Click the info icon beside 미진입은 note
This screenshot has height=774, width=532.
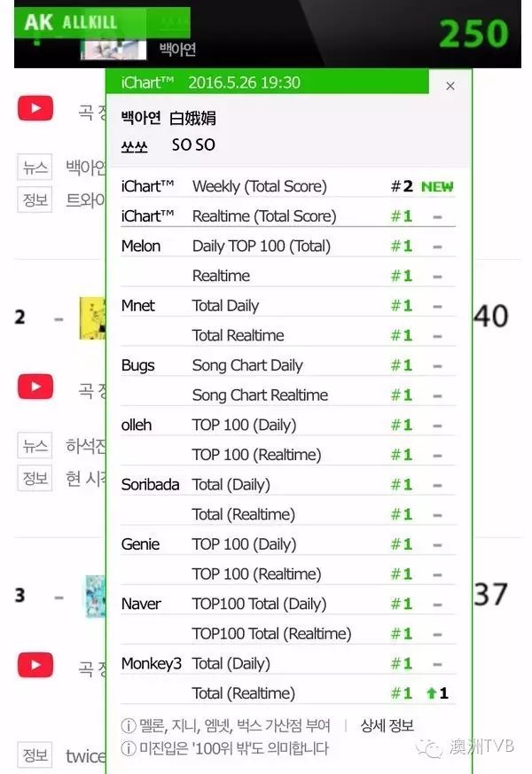click(129, 748)
